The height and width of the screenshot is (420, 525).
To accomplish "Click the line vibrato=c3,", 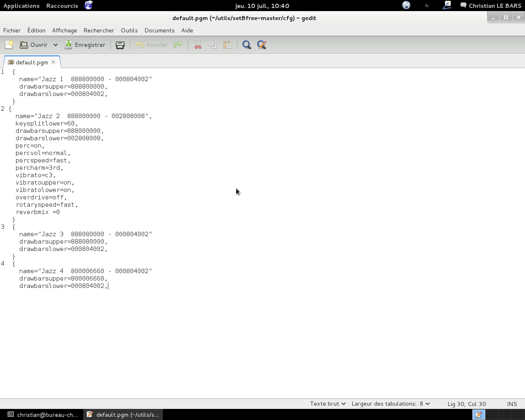I will click(x=36, y=175).
